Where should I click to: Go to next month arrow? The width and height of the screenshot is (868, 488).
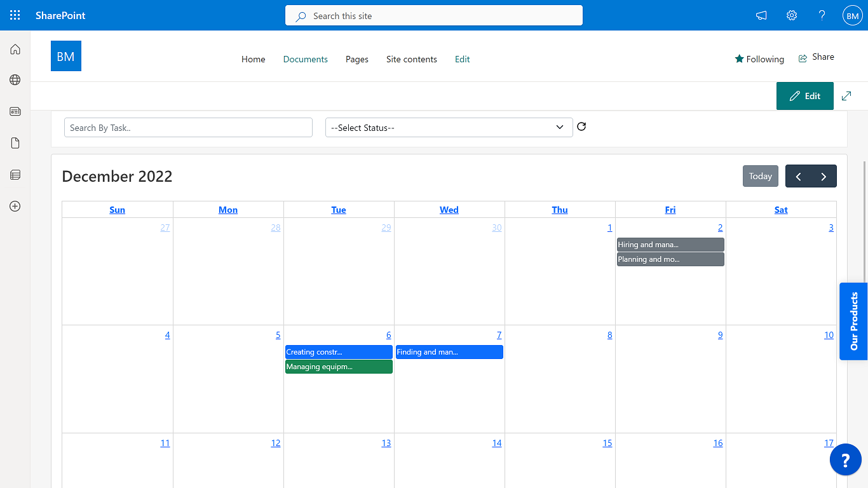click(x=824, y=176)
